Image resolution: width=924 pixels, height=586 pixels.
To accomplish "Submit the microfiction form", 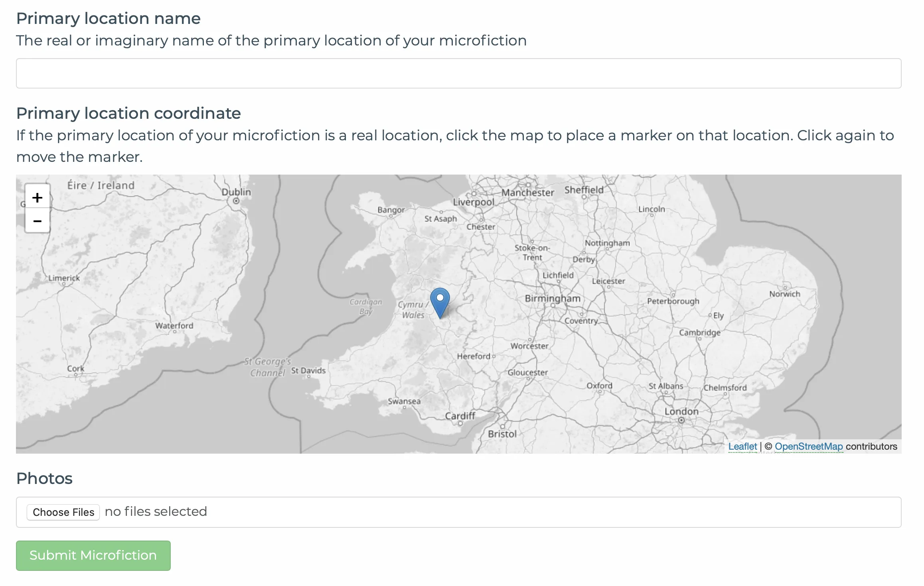I will tap(93, 555).
